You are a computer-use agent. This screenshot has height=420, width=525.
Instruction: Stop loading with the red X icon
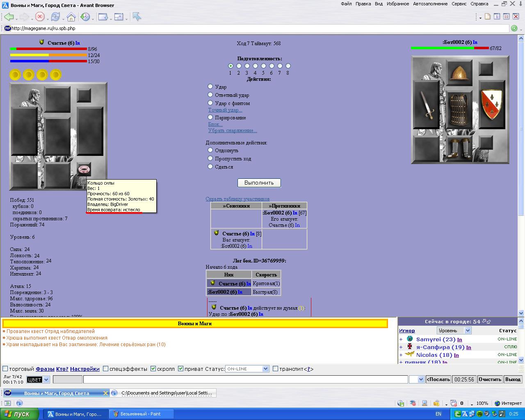click(x=40, y=17)
